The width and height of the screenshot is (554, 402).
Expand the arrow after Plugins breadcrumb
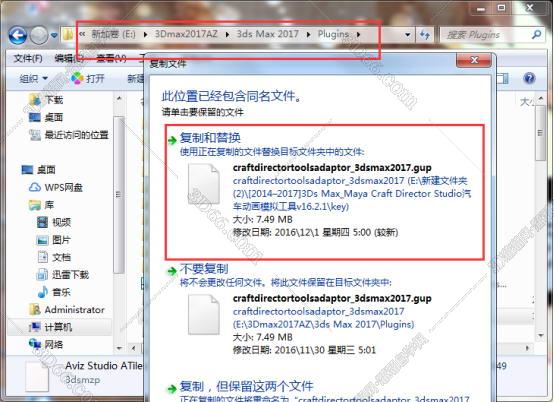point(359,35)
